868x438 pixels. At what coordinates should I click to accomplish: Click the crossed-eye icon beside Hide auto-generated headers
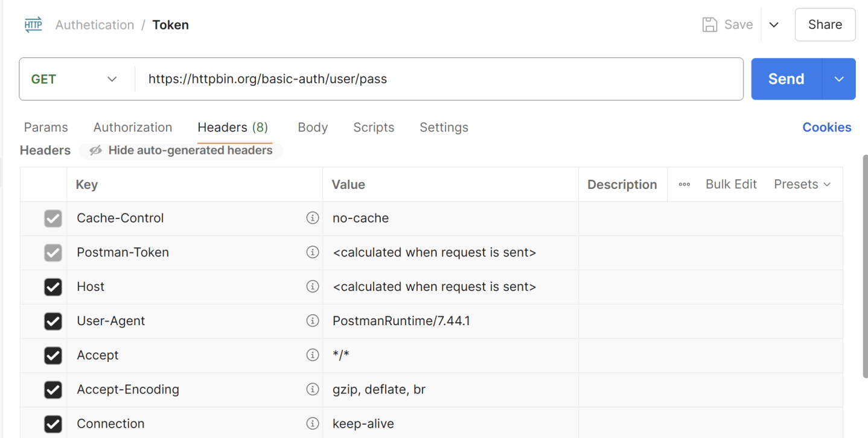tap(95, 150)
